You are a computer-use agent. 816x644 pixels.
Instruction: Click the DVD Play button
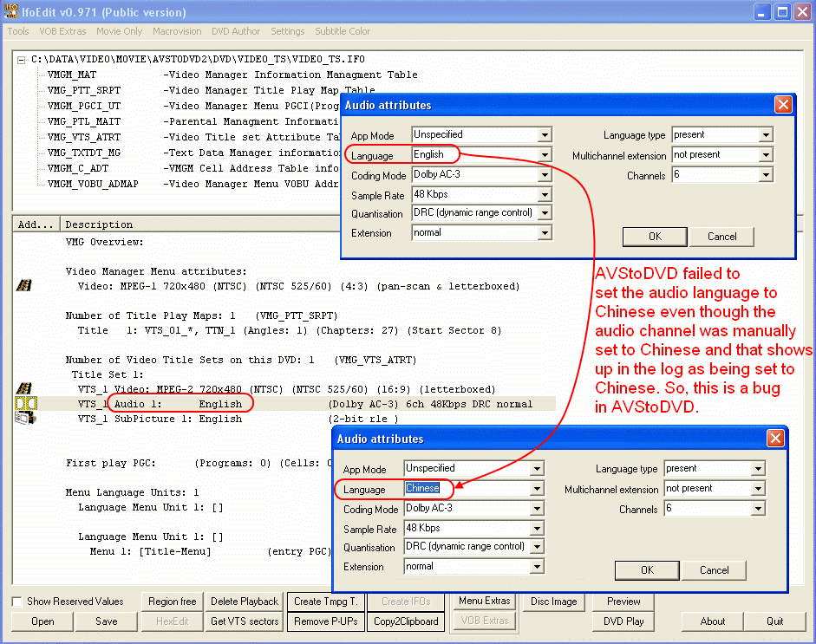click(x=623, y=621)
